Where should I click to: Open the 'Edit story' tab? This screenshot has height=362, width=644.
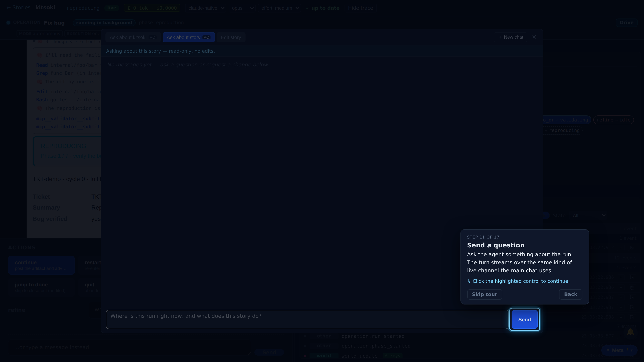[231, 37]
